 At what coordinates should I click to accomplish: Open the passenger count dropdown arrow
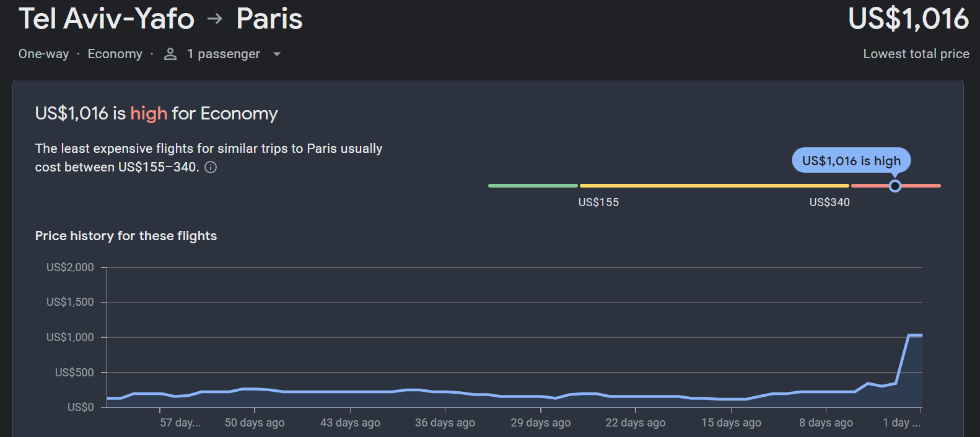pyautogui.click(x=277, y=54)
